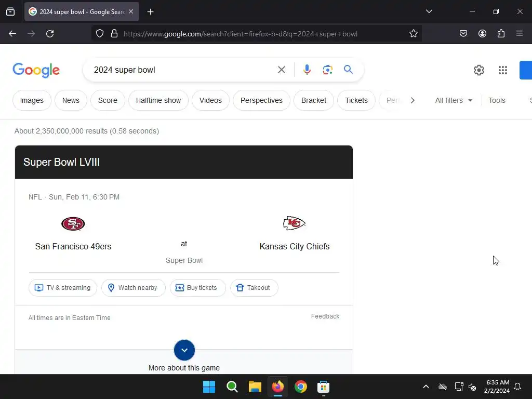Open San Francisco 49ers team name
532x399 pixels.
click(73, 246)
